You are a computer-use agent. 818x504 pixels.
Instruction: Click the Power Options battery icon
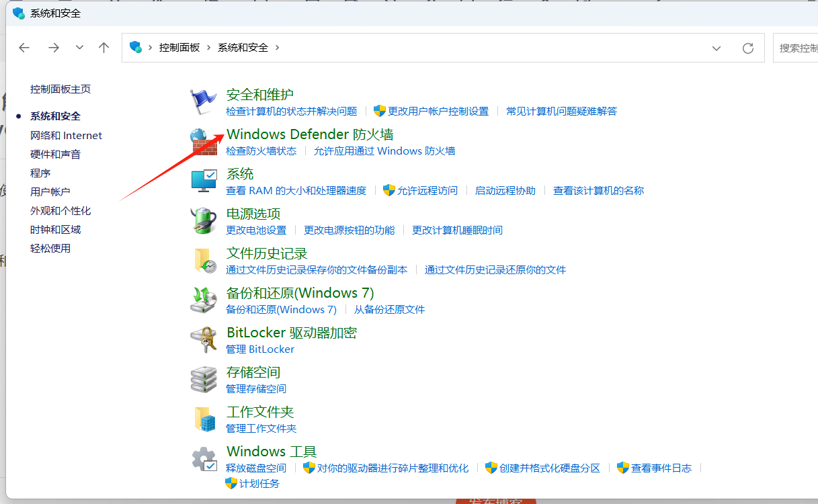coord(204,221)
